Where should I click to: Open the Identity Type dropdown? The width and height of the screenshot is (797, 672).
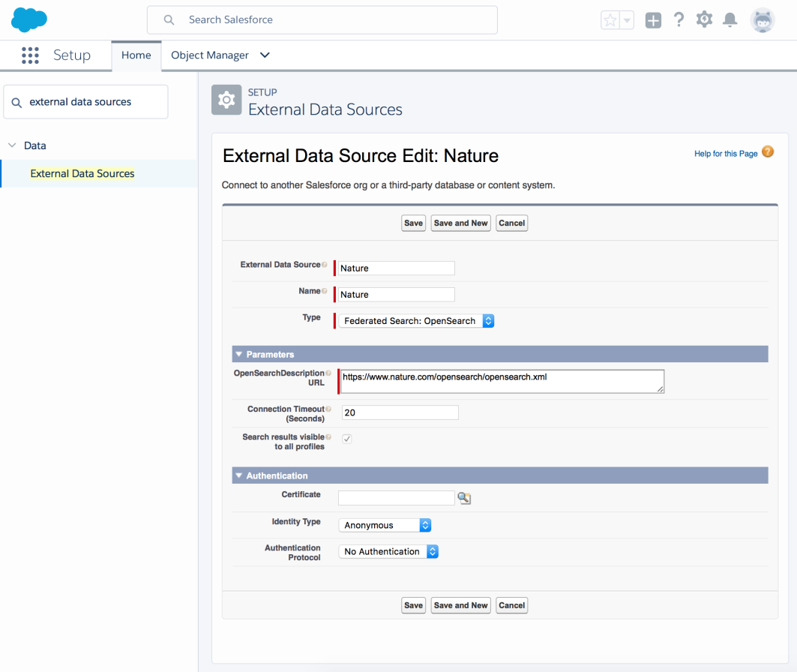pos(385,525)
